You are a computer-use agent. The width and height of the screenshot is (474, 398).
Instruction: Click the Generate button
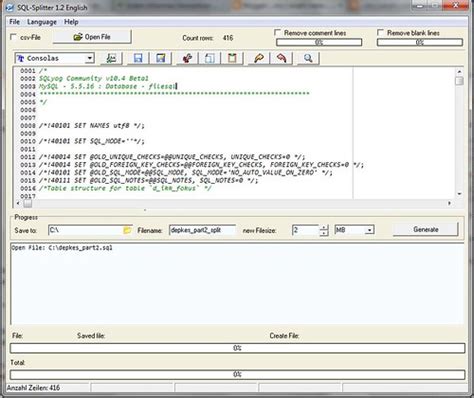click(x=426, y=229)
